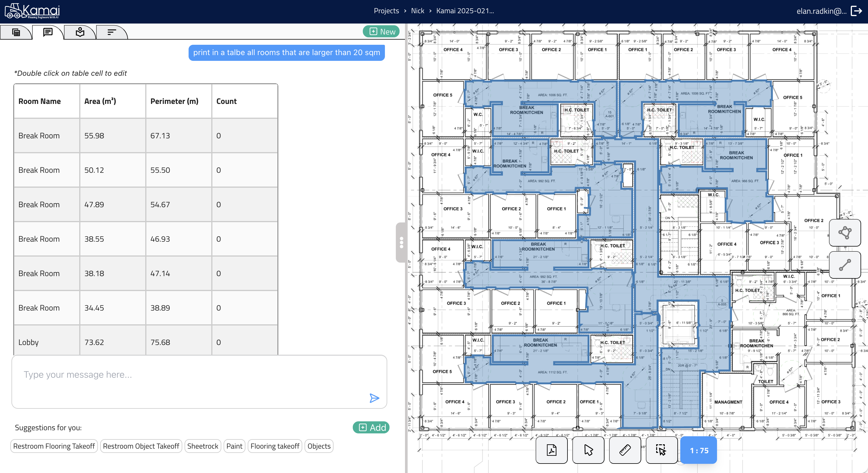Pick the Flooring takeoff suggestion
The height and width of the screenshot is (473, 868).
pyautogui.click(x=275, y=446)
